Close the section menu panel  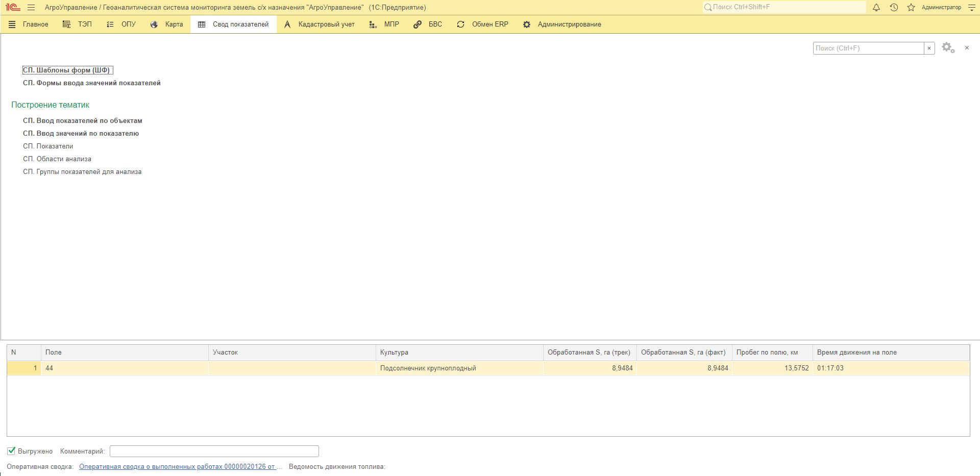tap(967, 47)
